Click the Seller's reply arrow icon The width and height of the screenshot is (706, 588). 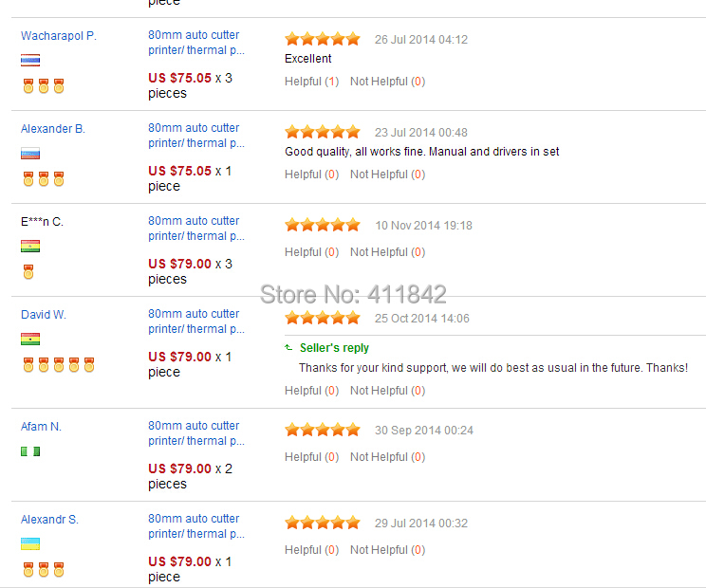[x=289, y=348]
